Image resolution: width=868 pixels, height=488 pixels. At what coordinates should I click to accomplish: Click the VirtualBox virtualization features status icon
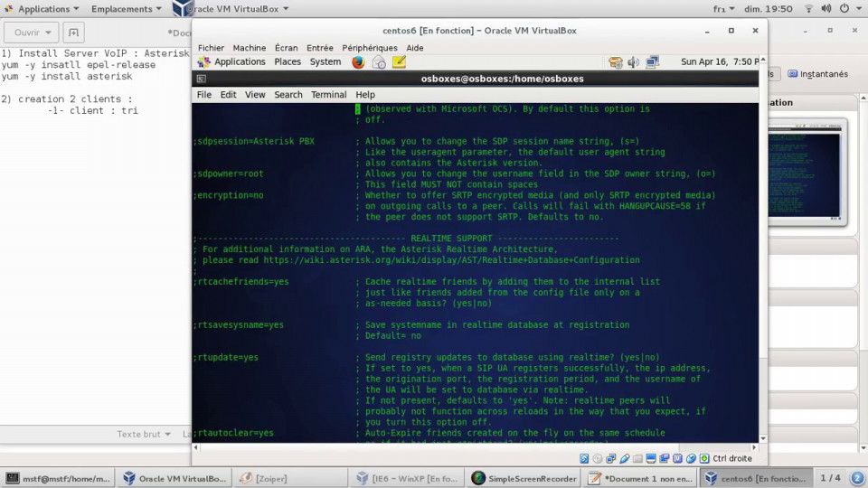[677, 459]
